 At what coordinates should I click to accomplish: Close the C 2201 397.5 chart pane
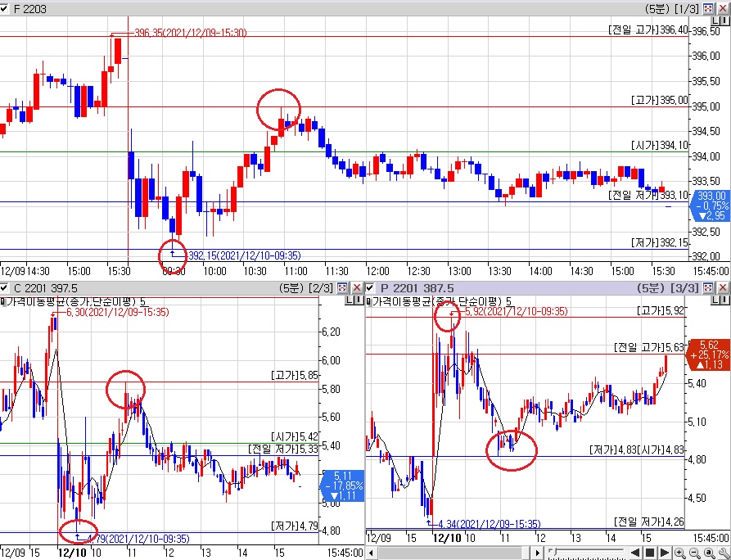[357, 287]
